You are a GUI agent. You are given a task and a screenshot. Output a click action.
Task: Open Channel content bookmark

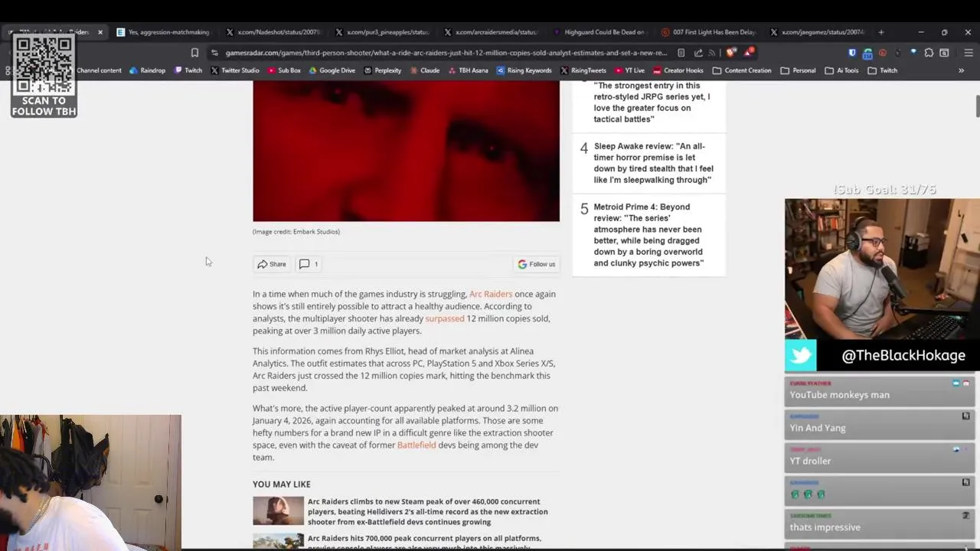[x=99, y=70]
